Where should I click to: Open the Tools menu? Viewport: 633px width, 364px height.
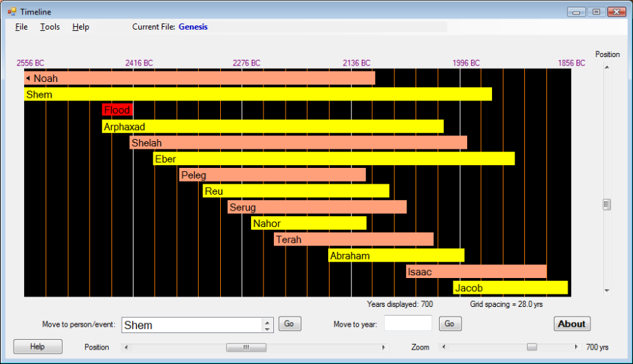click(x=50, y=27)
